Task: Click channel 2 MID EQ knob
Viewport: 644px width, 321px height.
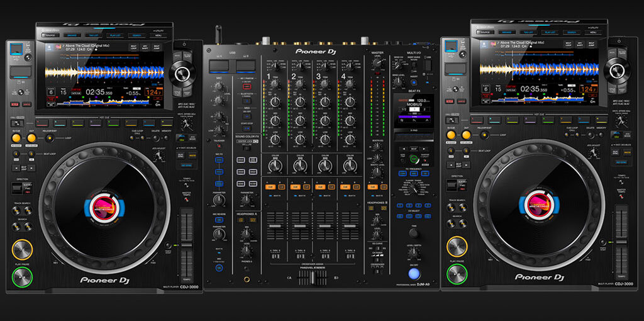Action: tap(300, 120)
